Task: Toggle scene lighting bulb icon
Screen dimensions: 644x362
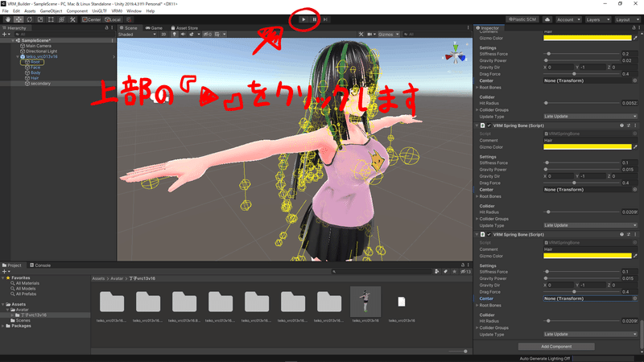Action: pos(175,35)
